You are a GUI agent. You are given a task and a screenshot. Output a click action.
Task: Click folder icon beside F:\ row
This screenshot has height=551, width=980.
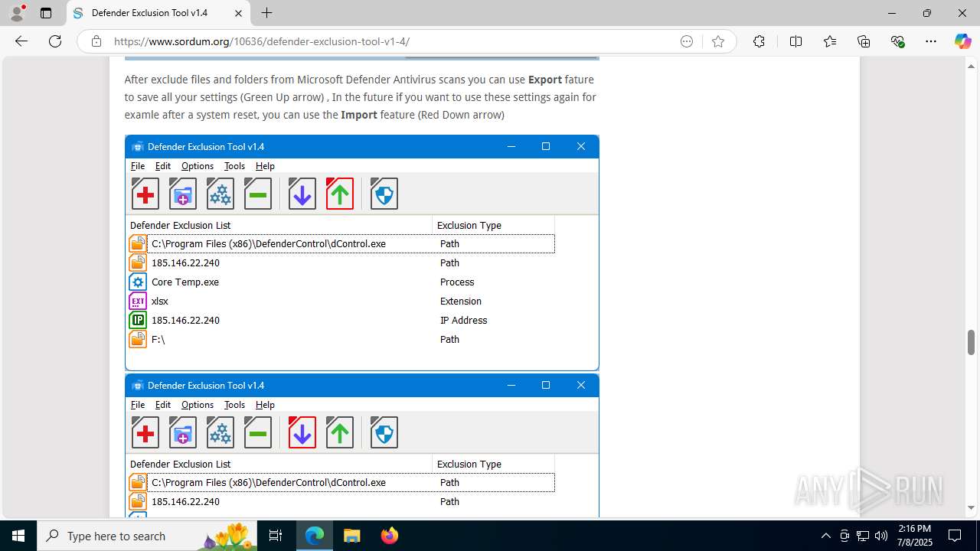(138, 339)
